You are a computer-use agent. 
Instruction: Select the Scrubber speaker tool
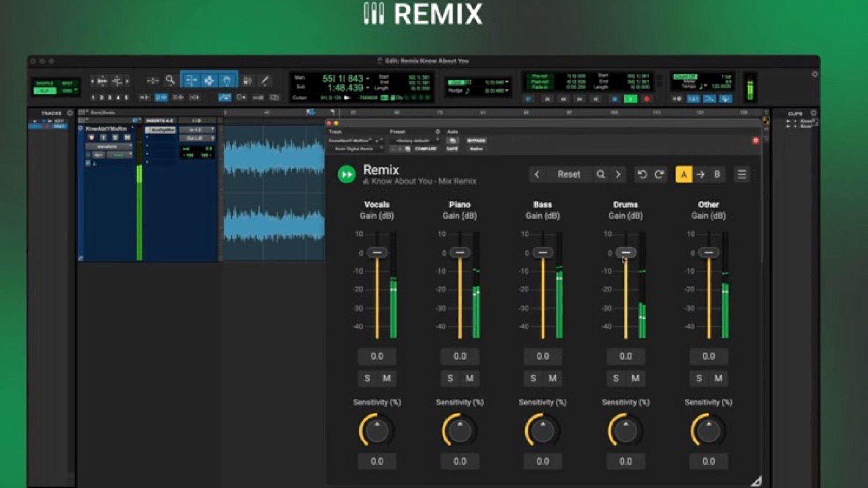247,80
